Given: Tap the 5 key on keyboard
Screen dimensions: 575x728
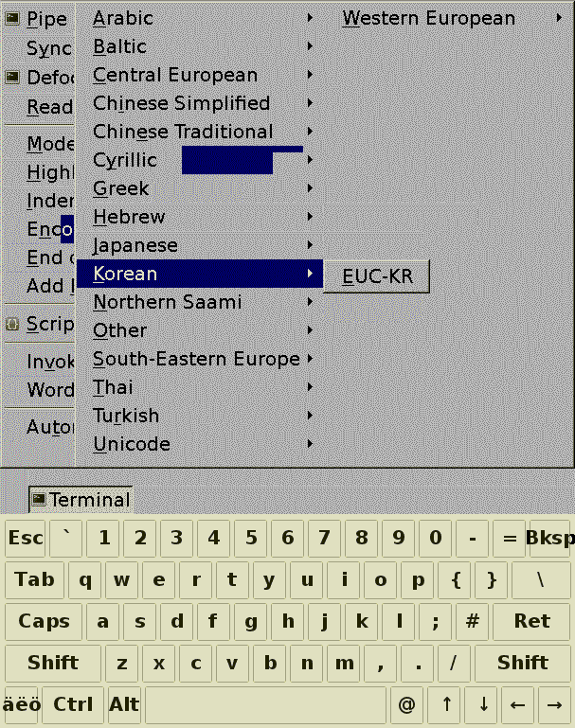Looking at the screenshot, I should (251, 538).
